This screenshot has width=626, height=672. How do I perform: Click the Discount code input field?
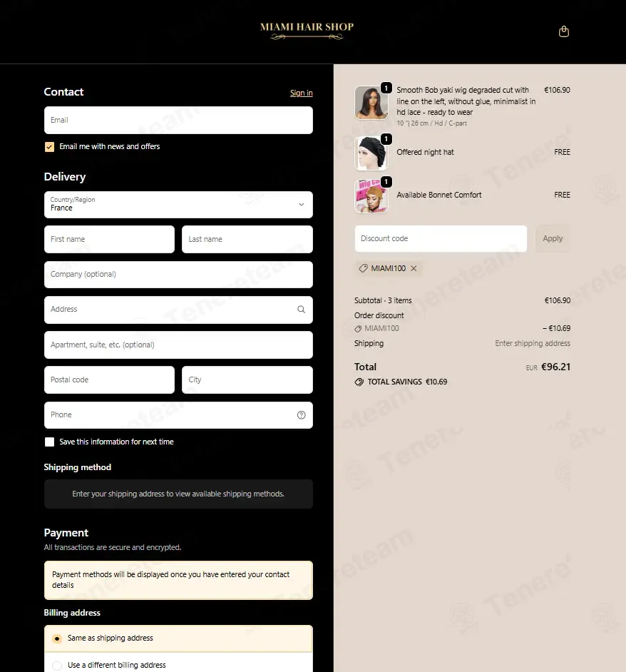coord(441,238)
